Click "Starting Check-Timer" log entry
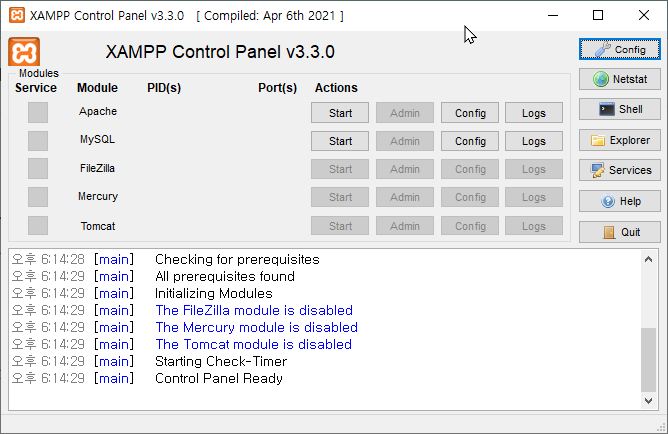668x434 pixels. coord(221,361)
